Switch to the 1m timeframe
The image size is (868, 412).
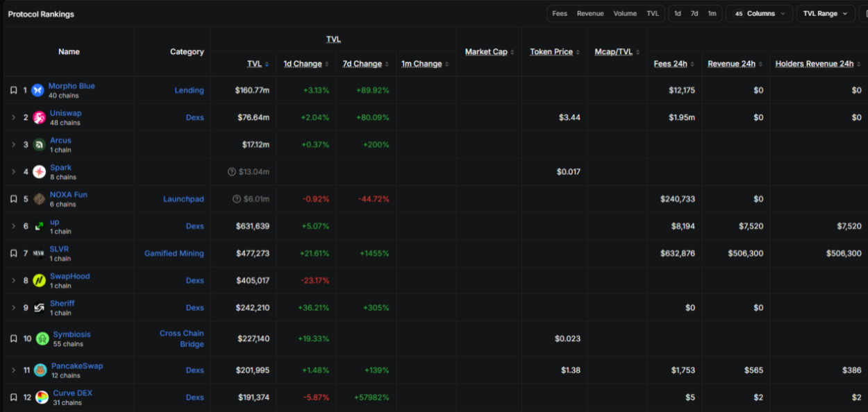[712, 14]
